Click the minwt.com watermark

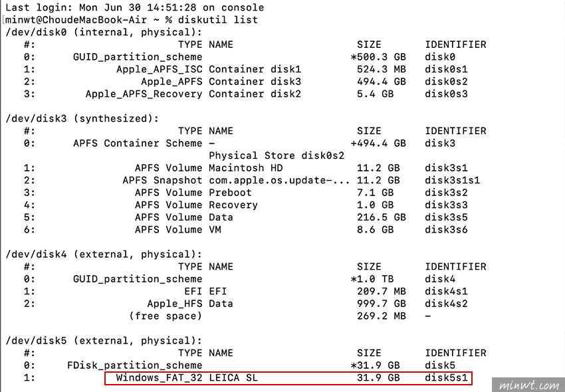[528, 385]
